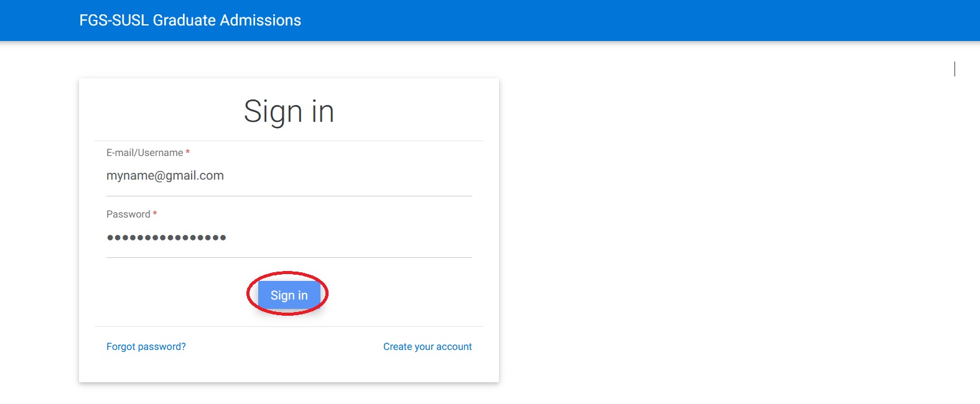
Task: Click the red asterisk beside E-mail/Username
Action: [188, 152]
